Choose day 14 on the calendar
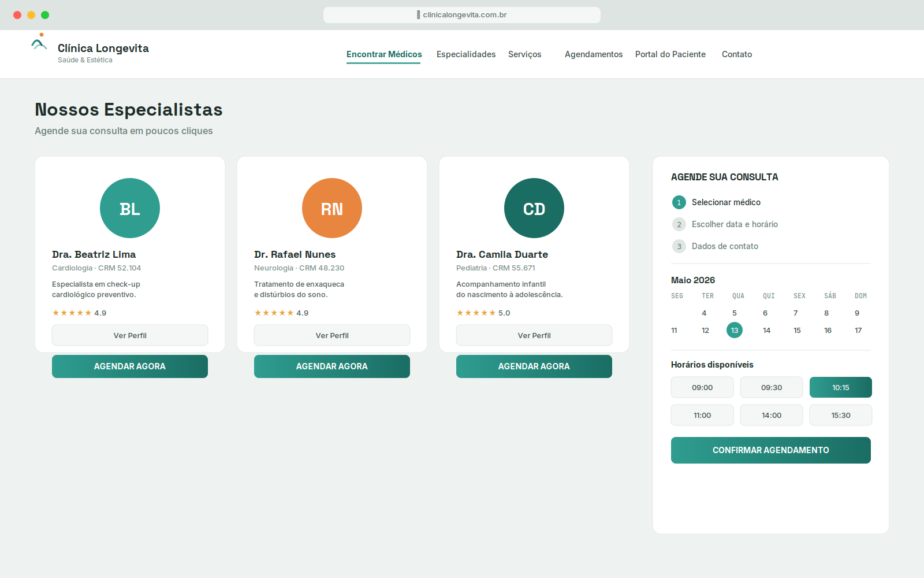This screenshot has height=578, width=924. click(x=766, y=330)
